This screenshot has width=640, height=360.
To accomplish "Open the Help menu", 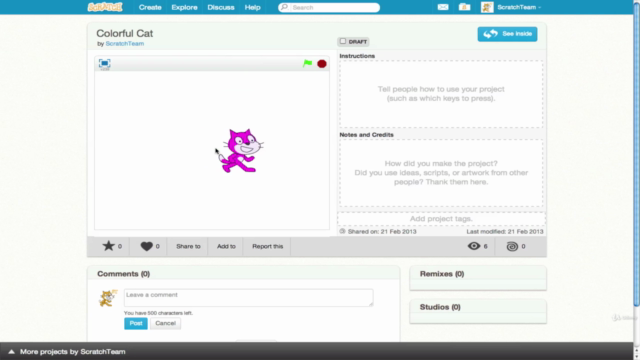I will (x=252, y=7).
